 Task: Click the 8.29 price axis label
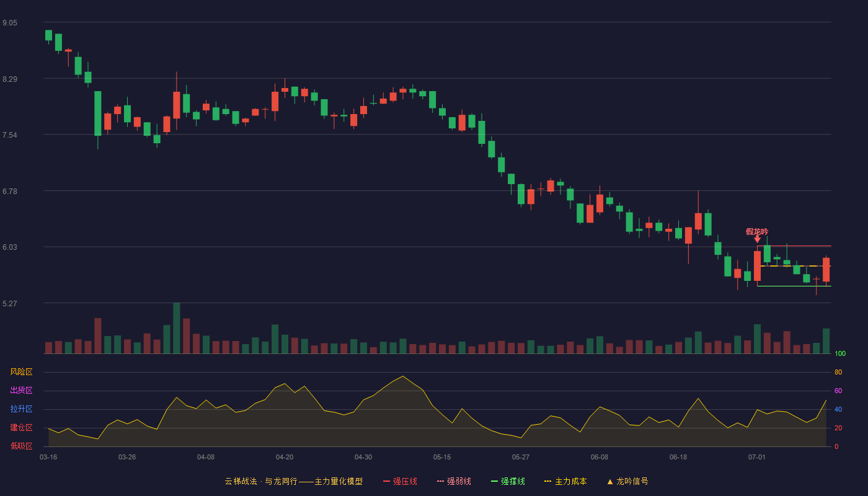coord(10,79)
